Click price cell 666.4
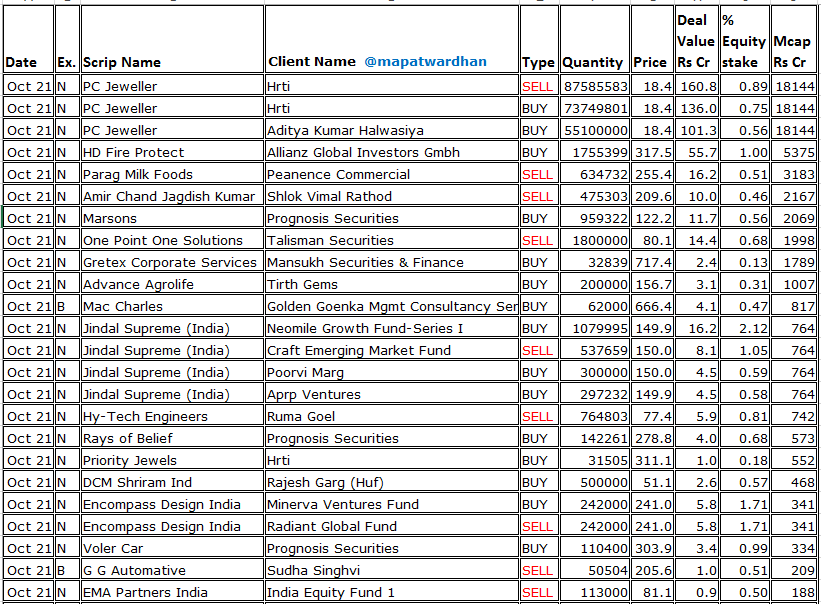 [652, 306]
